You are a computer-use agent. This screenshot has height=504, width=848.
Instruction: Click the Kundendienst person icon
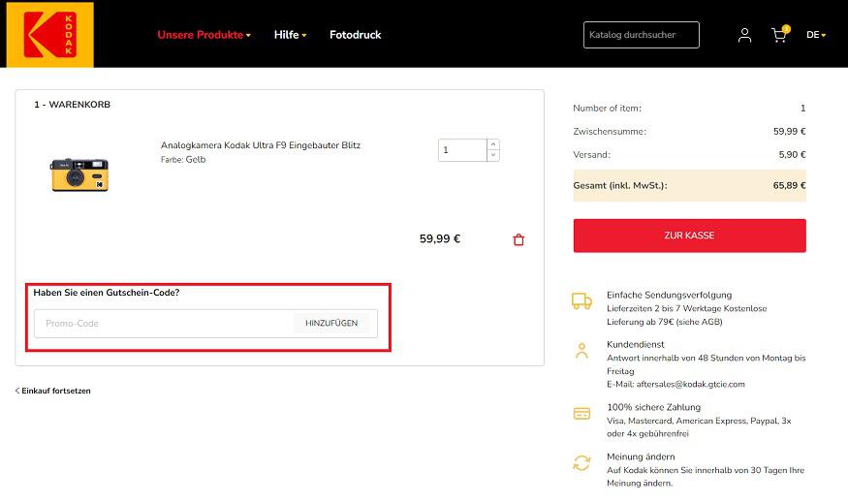pos(581,351)
